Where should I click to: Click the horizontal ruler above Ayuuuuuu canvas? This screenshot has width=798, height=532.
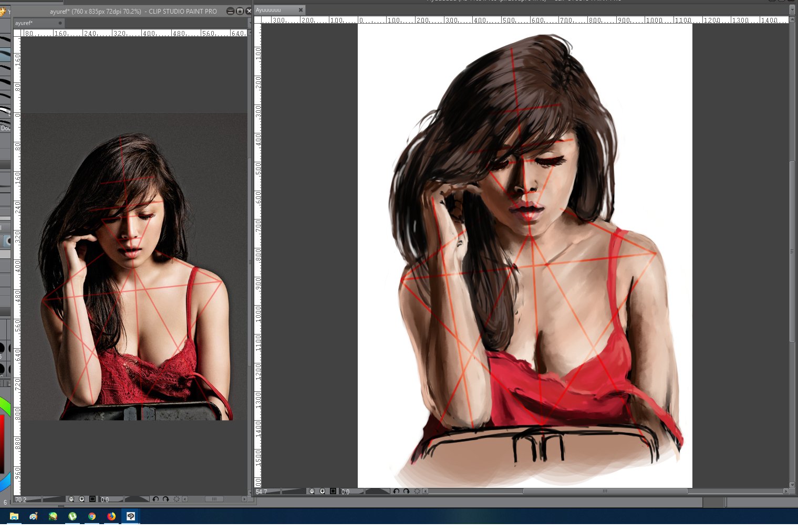tap(524, 20)
